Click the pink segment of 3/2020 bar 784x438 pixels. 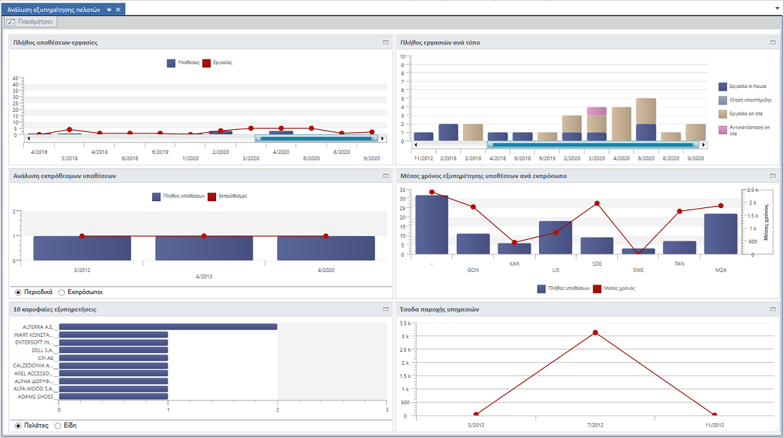[596, 111]
